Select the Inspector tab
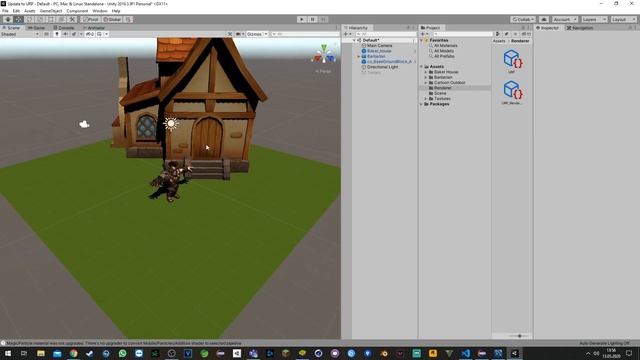 click(547, 28)
